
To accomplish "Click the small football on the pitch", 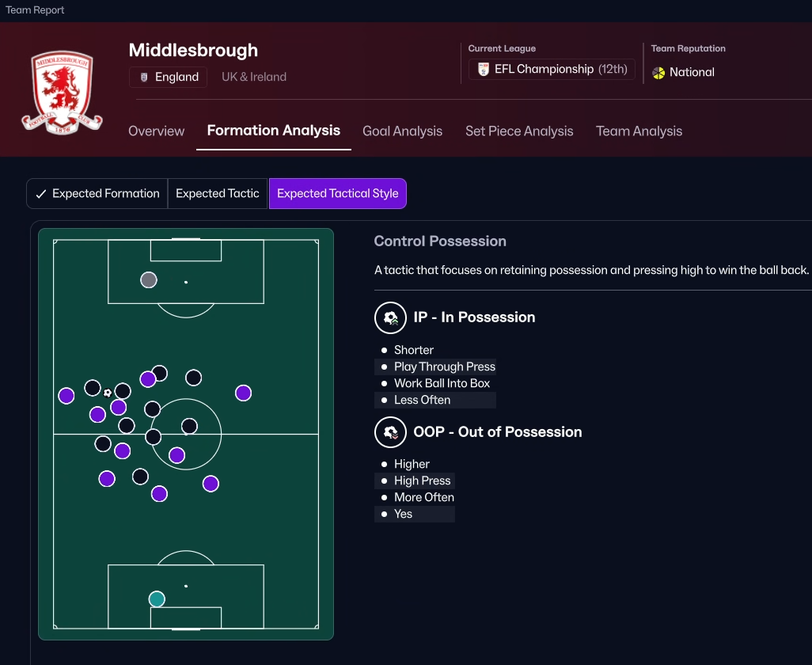I will 108,392.
